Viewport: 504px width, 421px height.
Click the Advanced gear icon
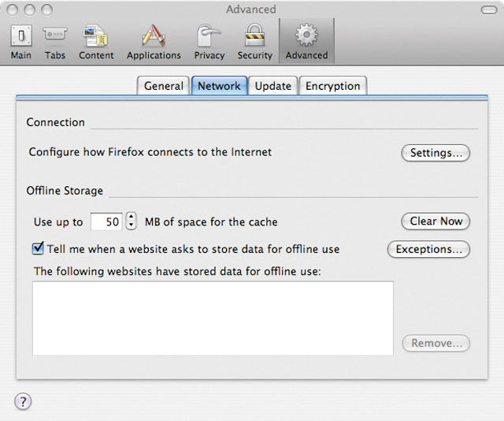tap(306, 35)
